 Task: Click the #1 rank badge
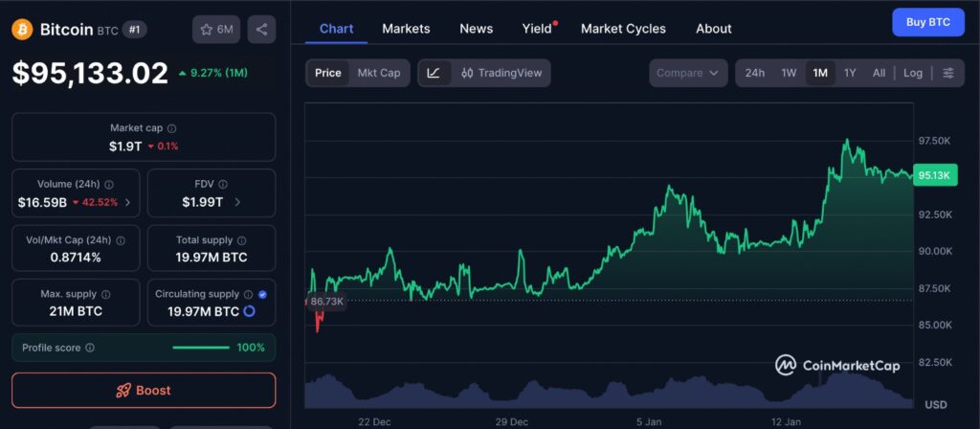tap(134, 30)
